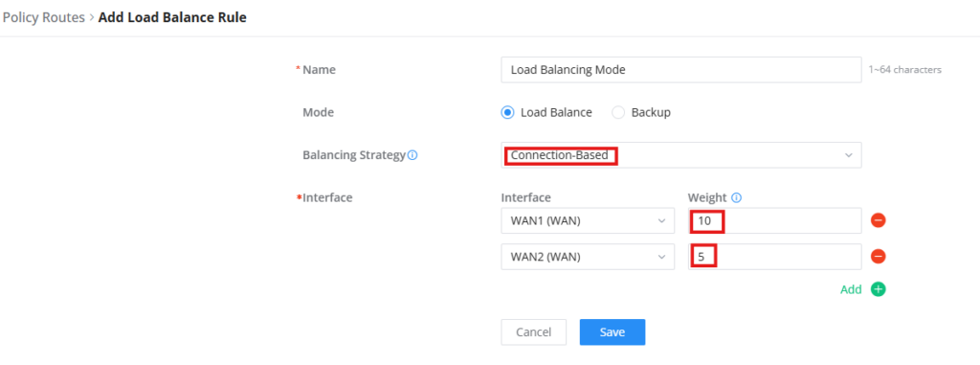Image resolution: width=980 pixels, height=365 pixels.
Task: Select the Backup mode radio button
Action: coord(618,113)
